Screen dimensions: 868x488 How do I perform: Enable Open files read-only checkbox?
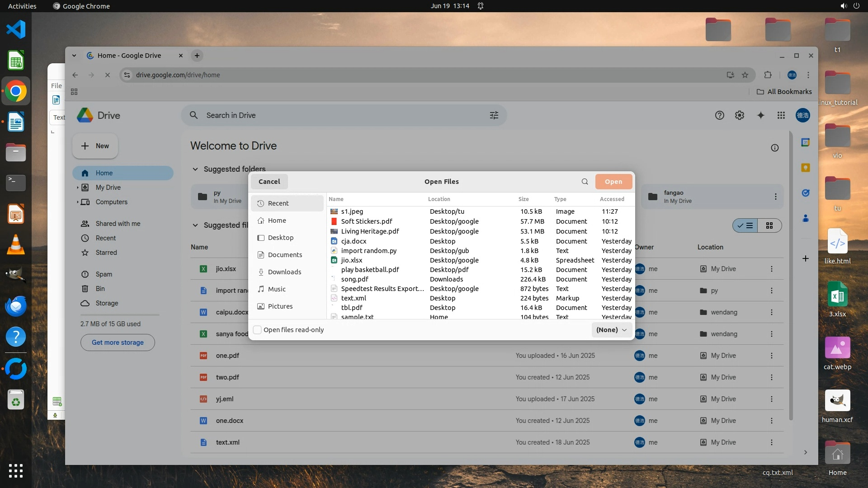tap(257, 330)
